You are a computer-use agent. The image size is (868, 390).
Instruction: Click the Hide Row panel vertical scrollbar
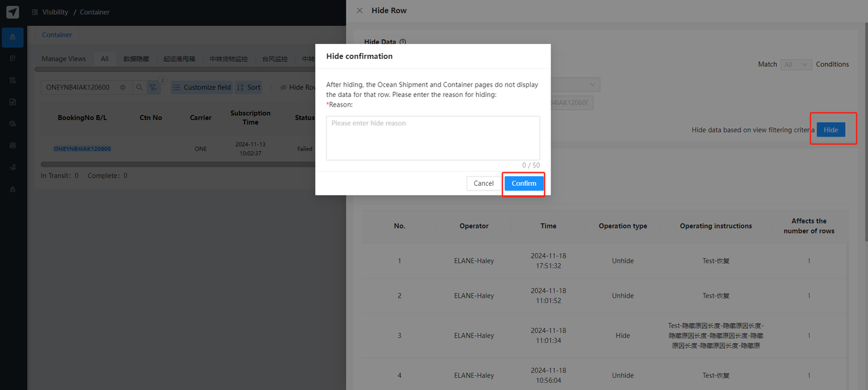(x=865, y=132)
